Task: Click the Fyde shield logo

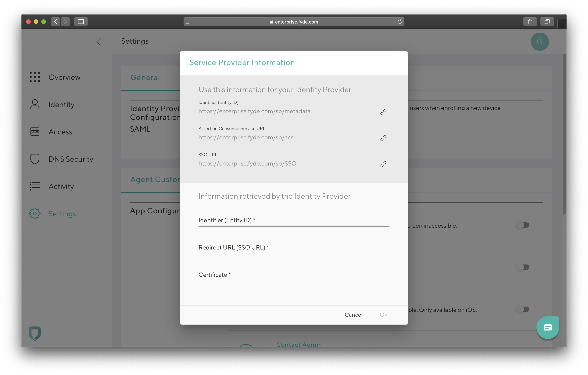Action: 35,333
